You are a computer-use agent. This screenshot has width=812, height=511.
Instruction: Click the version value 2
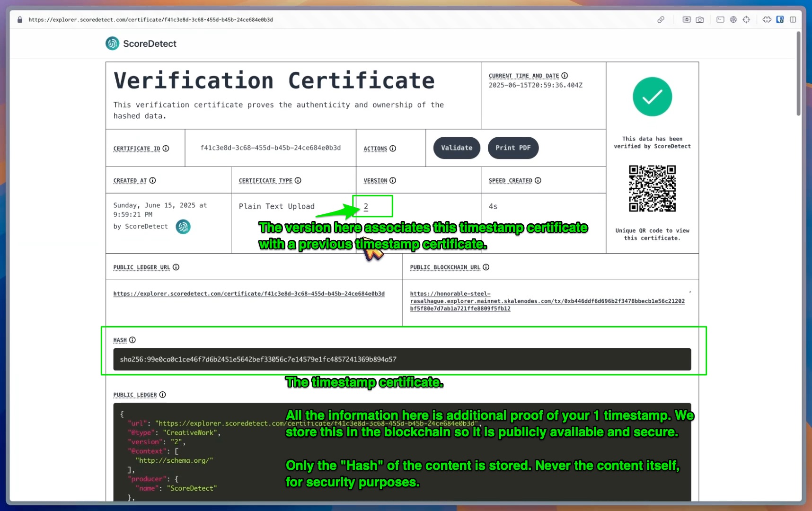(x=366, y=206)
